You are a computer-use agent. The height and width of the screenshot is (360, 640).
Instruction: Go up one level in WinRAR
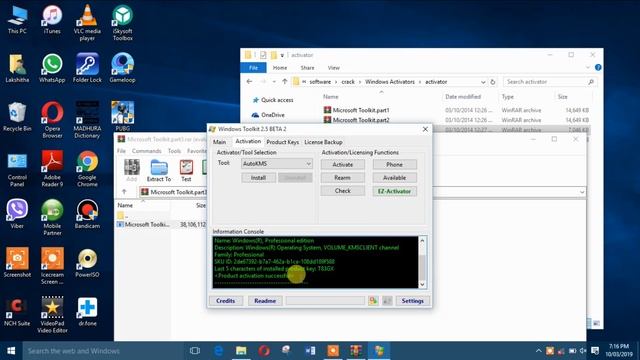(x=124, y=191)
